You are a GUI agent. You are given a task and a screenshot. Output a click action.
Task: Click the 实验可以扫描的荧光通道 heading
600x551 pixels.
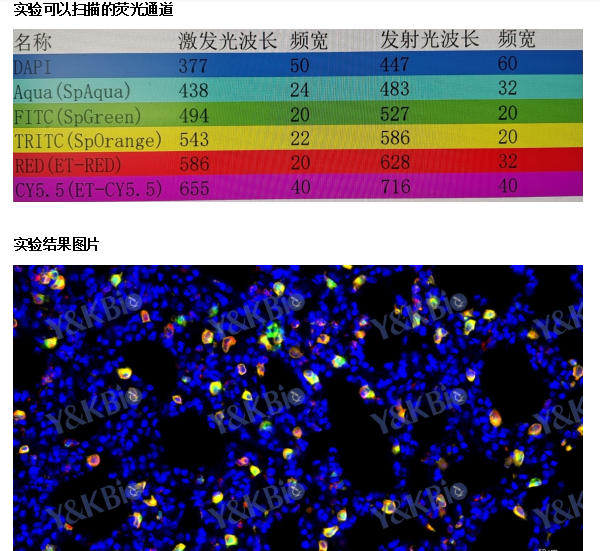point(93,10)
